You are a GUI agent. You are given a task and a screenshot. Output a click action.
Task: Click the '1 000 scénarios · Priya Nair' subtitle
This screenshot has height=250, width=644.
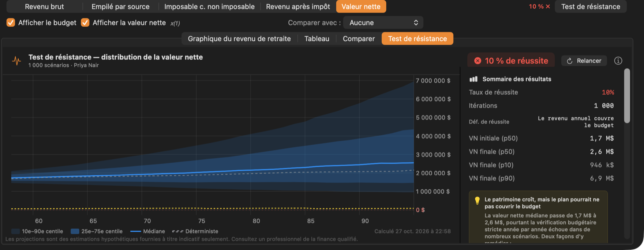[64, 65]
